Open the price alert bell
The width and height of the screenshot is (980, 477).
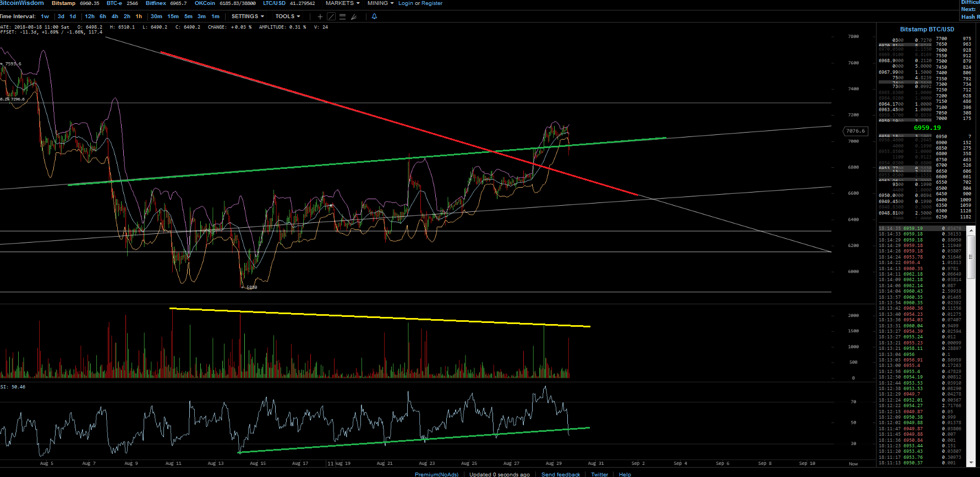[374, 17]
